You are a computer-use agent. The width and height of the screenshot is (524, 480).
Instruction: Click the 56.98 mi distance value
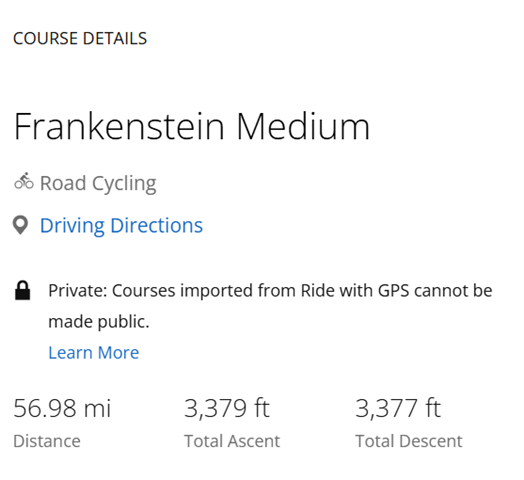click(x=62, y=408)
